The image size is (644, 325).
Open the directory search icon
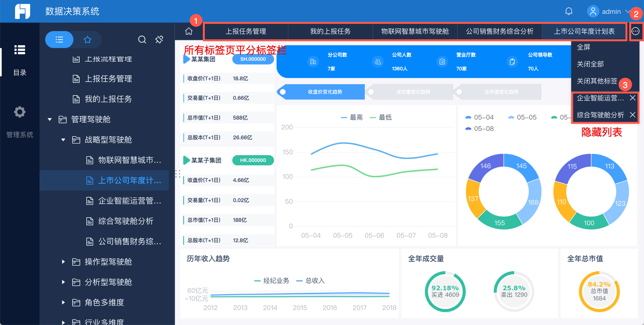142,40
